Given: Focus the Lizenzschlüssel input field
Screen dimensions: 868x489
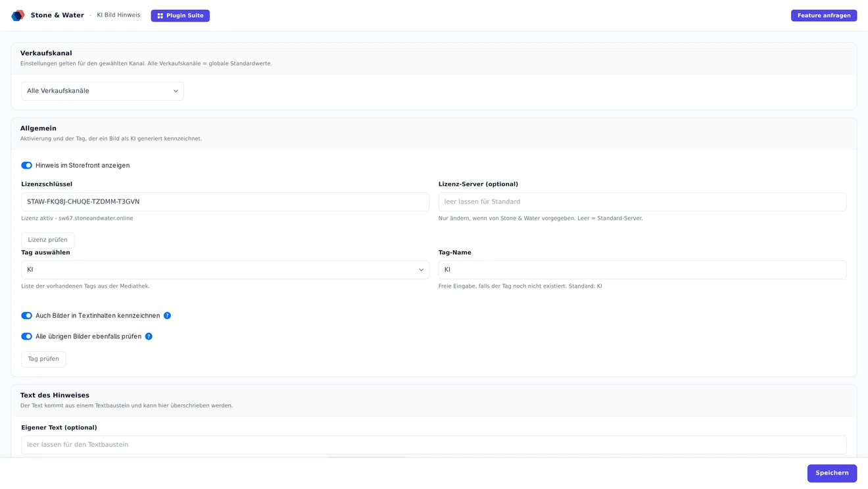Looking at the screenshot, I should (x=225, y=202).
